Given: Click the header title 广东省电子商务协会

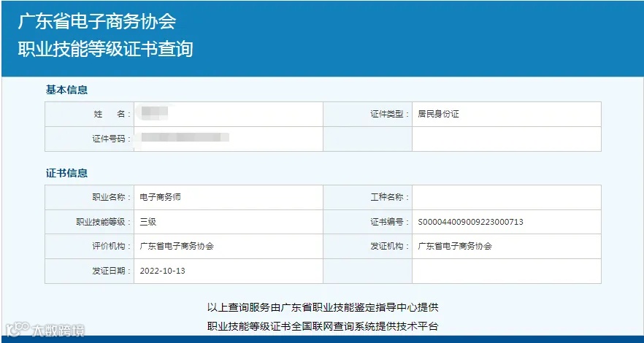Looking at the screenshot, I should coord(97,22).
